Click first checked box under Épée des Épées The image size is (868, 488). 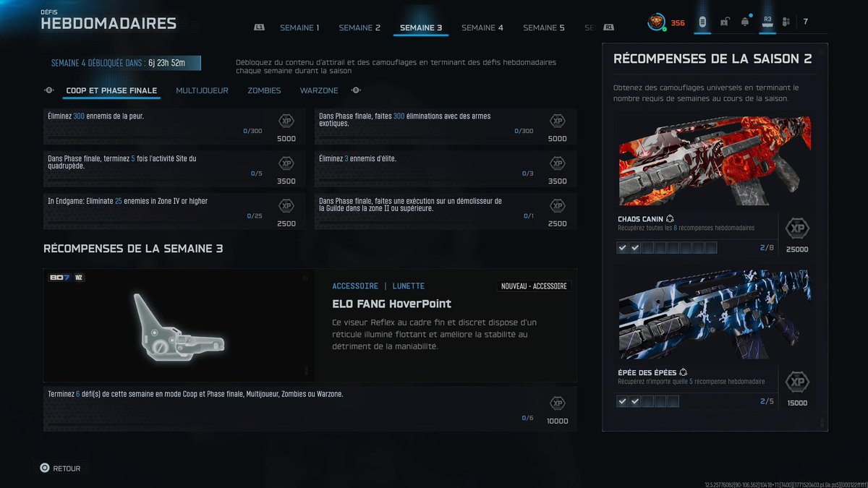pos(622,401)
